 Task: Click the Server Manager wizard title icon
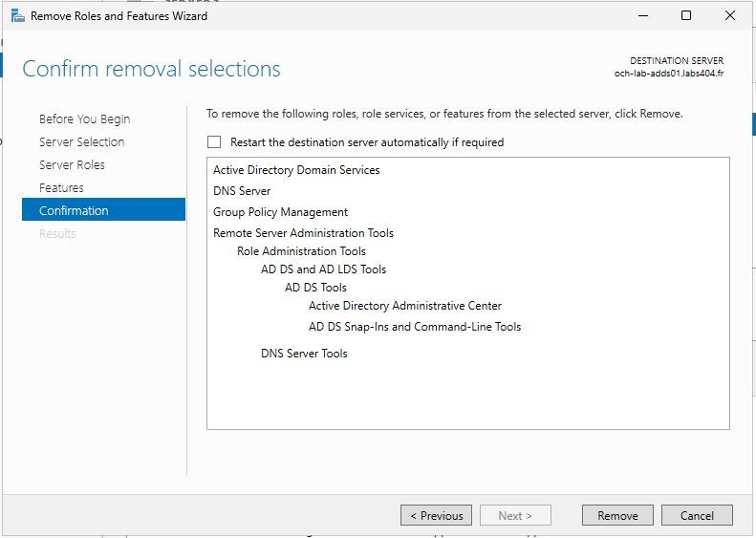[x=18, y=16]
